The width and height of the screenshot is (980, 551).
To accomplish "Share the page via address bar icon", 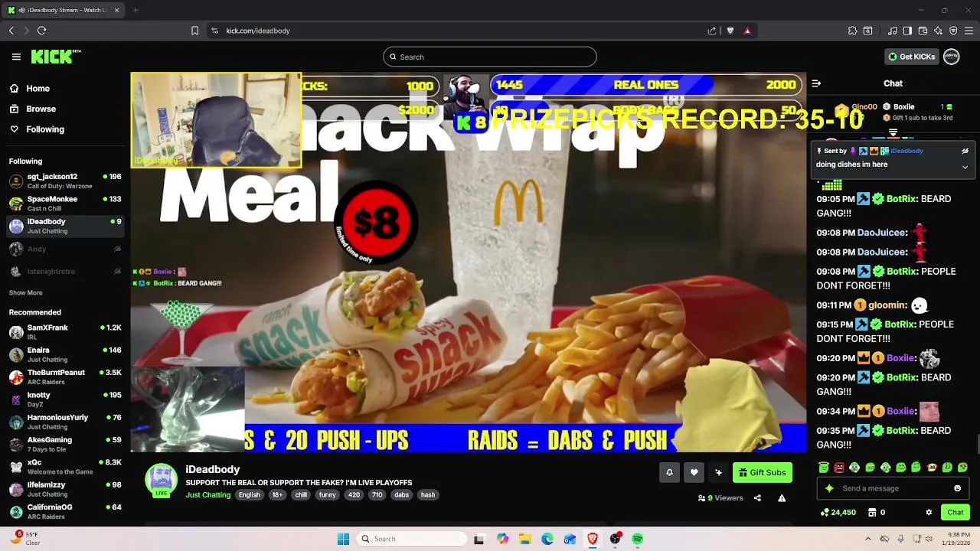I will (712, 31).
